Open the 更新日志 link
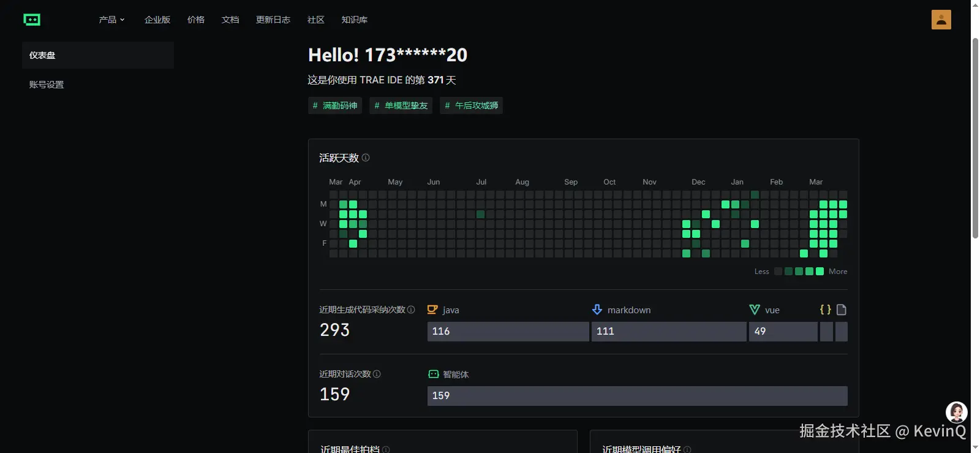This screenshot has height=453, width=980. tap(273, 20)
